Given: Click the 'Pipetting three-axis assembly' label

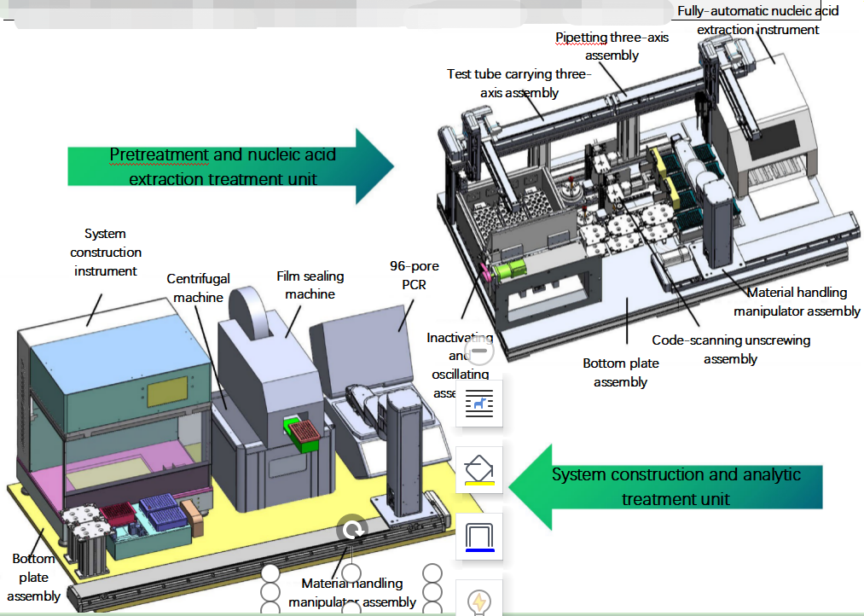Looking at the screenshot, I should coord(612,46).
